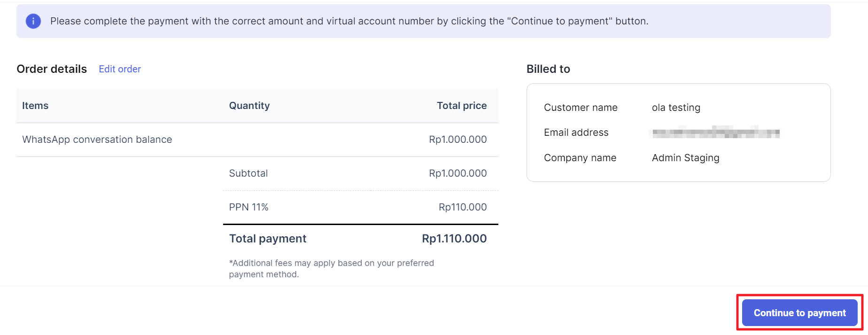Click the company name Admin Staging
Image resolution: width=868 pixels, height=335 pixels.
tap(685, 158)
